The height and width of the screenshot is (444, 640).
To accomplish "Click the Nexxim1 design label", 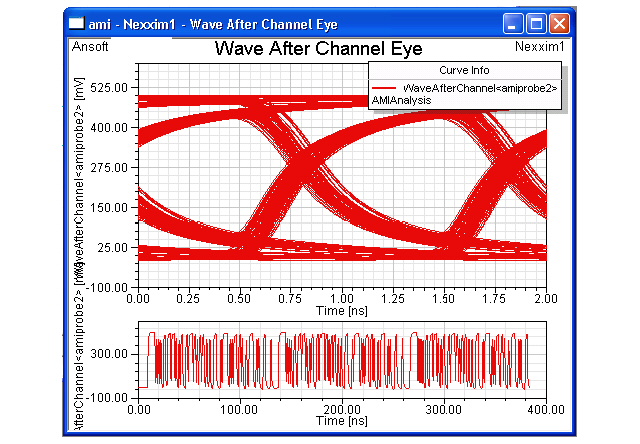I will pyautogui.click(x=539, y=46).
